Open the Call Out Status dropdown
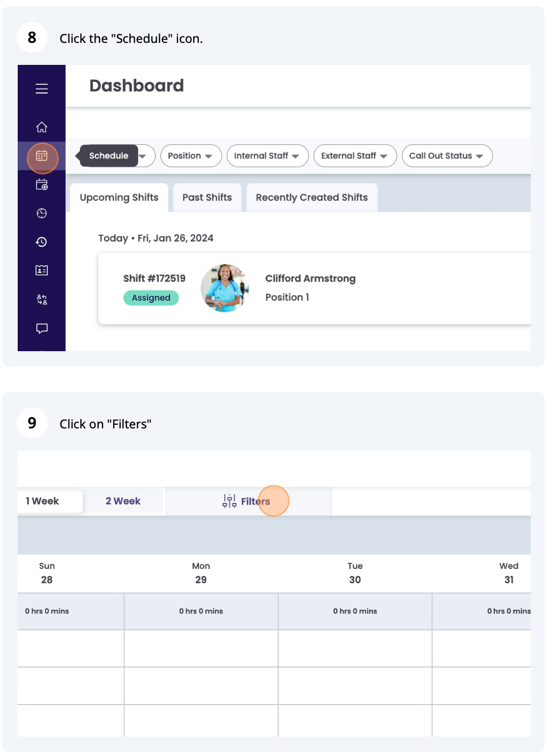This screenshot has width=548, height=756. [447, 155]
